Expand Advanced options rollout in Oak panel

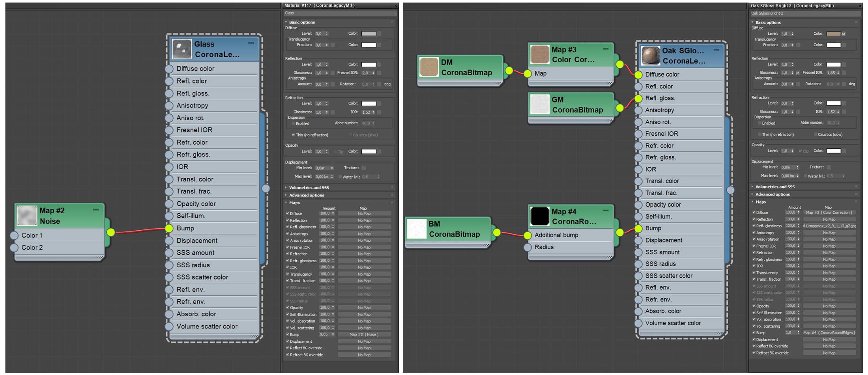tap(772, 194)
